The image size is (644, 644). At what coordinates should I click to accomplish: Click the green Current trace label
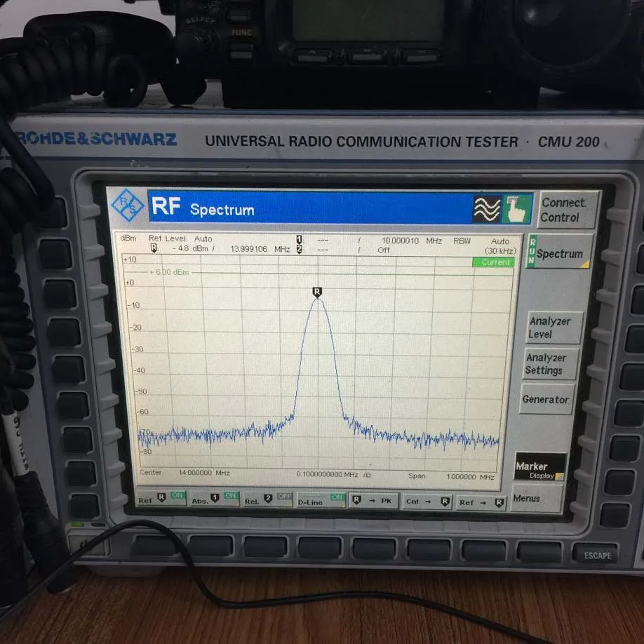click(x=493, y=262)
